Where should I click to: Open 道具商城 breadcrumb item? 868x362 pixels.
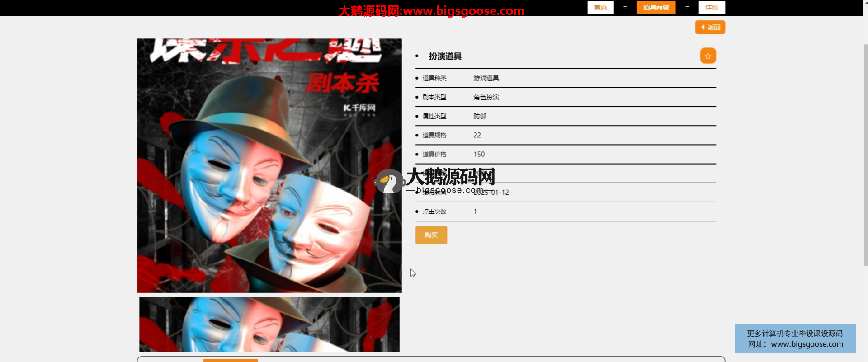(656, 7)
